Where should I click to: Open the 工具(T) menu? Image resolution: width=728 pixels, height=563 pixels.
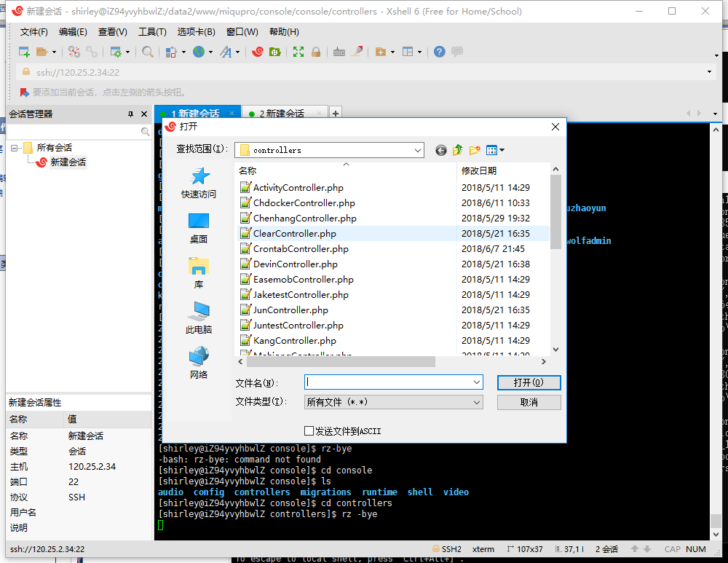[152, 32]
